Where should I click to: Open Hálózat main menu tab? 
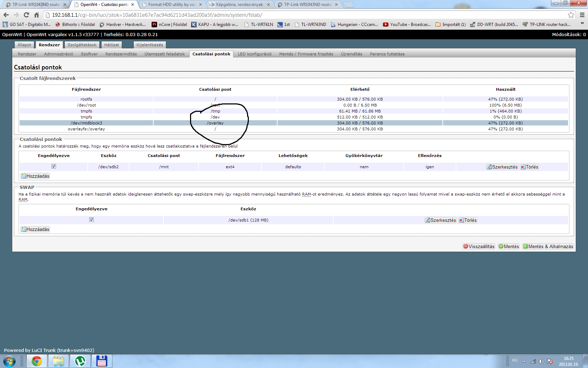click(112, 45)
